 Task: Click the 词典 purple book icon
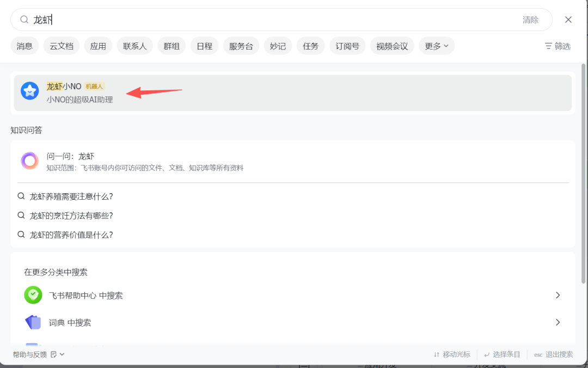[x=33, y=322]
